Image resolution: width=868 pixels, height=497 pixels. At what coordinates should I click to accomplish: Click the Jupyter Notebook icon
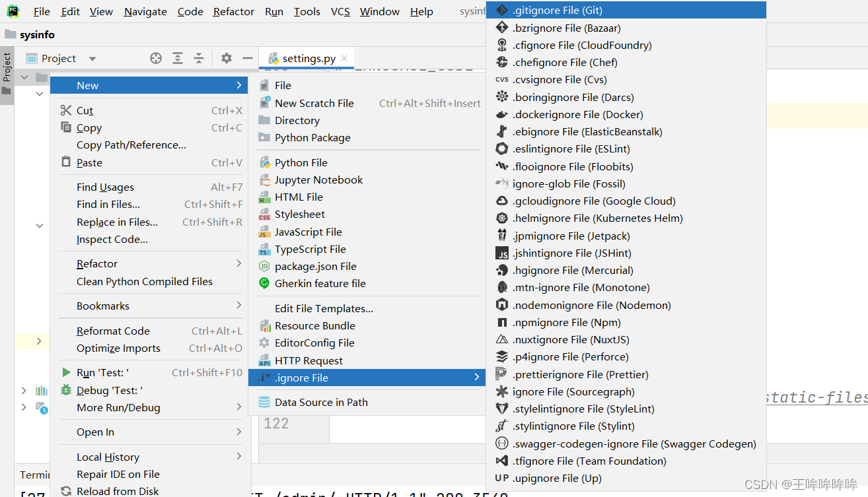[264, 180]
